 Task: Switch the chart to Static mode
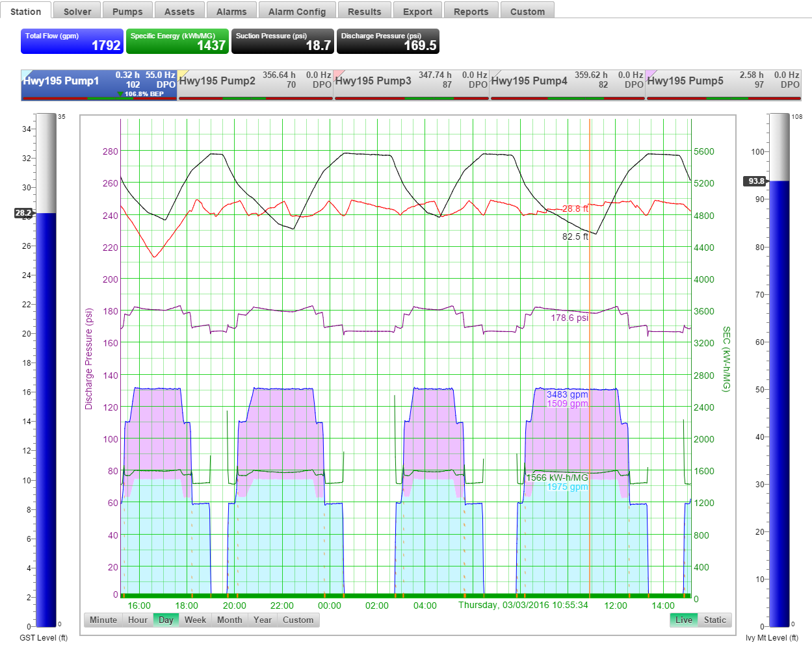714,620
